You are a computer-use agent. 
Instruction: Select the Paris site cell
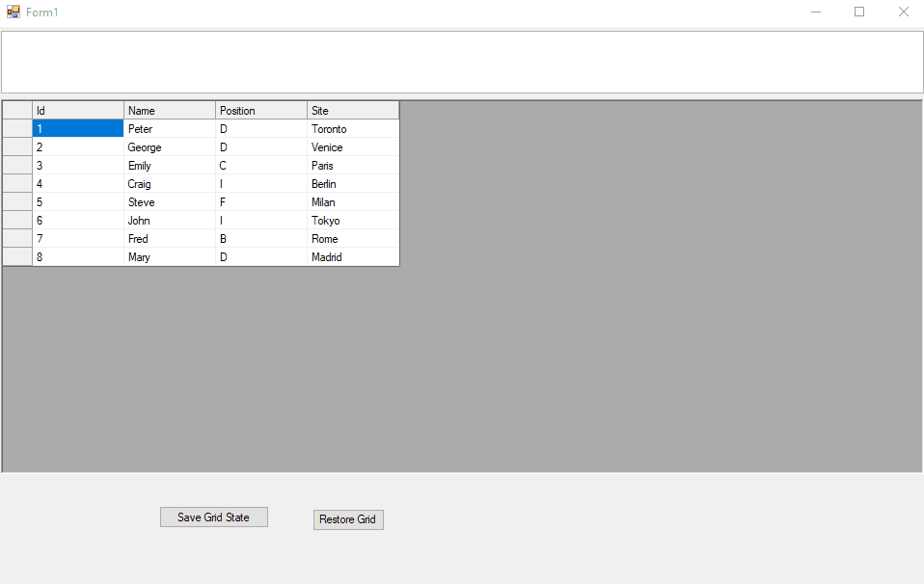click(353, 165)
